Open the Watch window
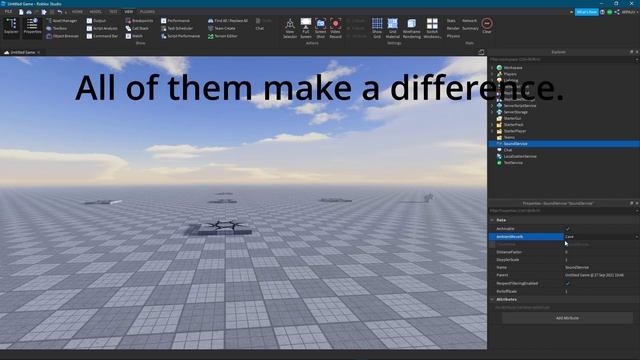The image size is (640, 360). (x=134, y=36)
